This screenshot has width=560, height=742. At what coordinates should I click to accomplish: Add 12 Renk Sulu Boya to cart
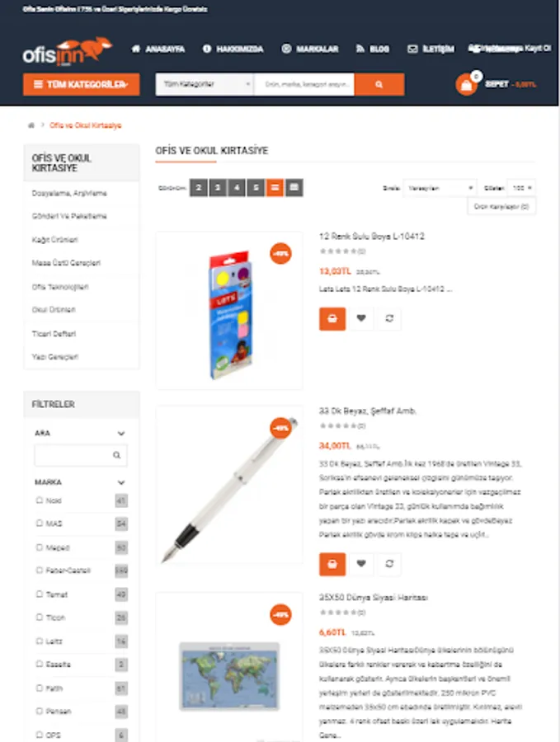click(x=332, y=318)
